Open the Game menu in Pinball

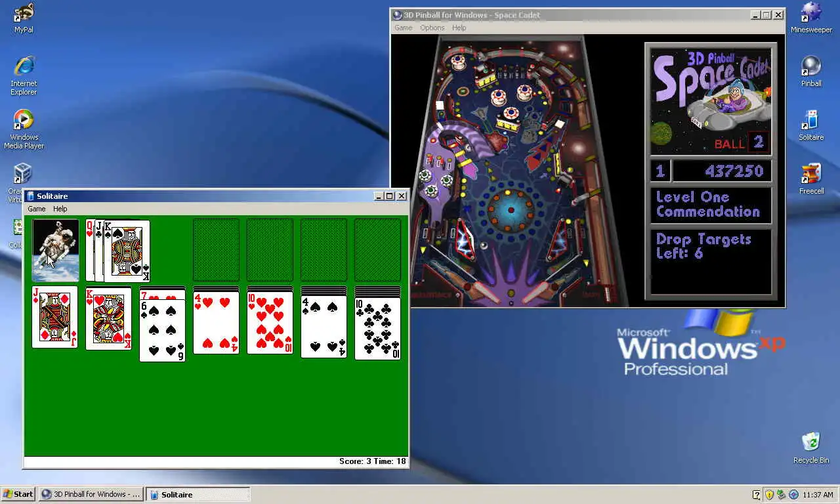[x=403, y=28]
